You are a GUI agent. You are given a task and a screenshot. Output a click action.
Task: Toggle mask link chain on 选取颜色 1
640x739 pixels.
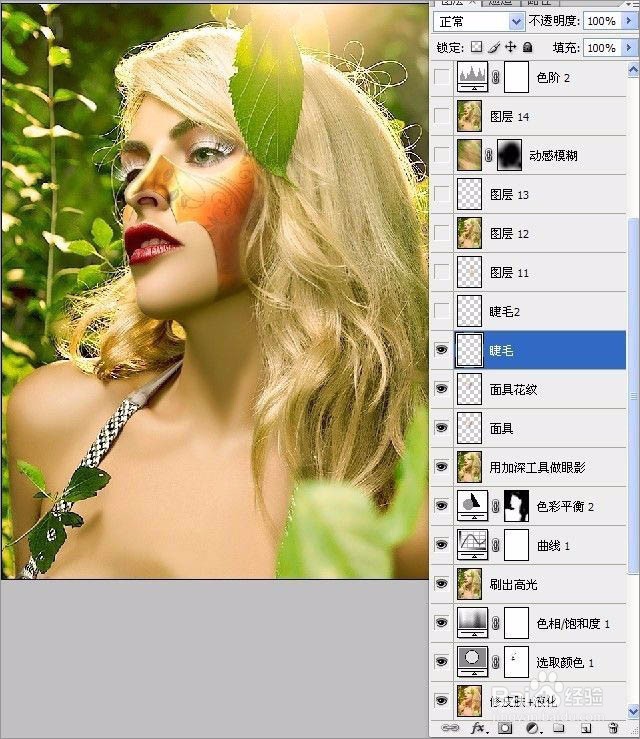495,662
